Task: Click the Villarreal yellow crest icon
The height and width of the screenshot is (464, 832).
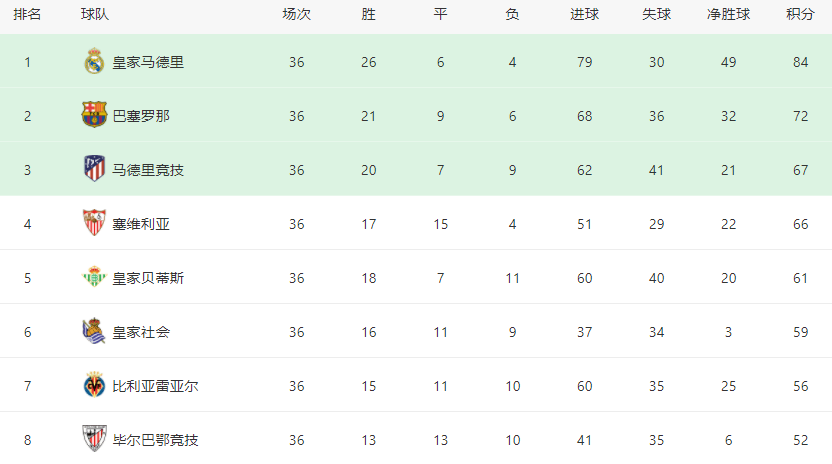Action: pyautogui.click(x=94, y=385)
